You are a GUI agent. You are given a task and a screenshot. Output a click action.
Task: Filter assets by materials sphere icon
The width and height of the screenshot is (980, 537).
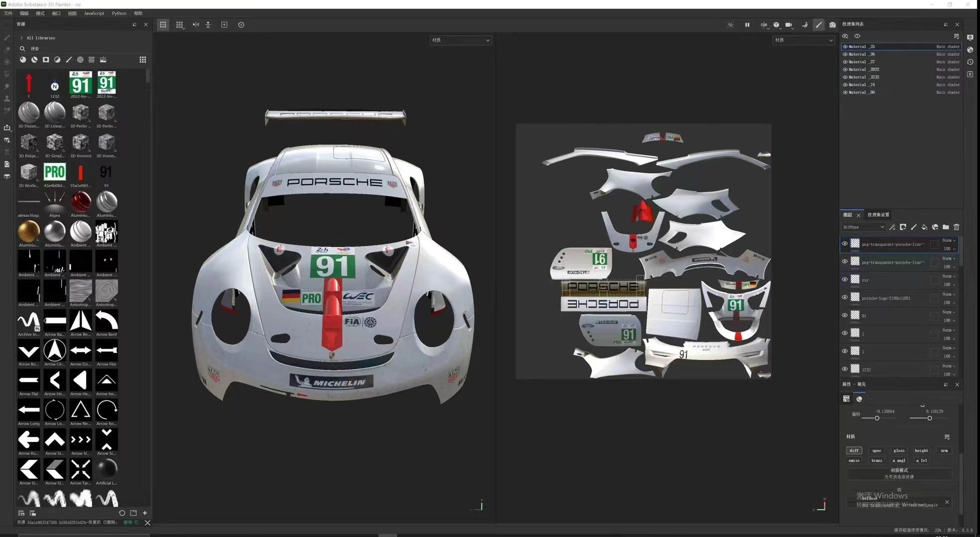(x=23, y=60)
